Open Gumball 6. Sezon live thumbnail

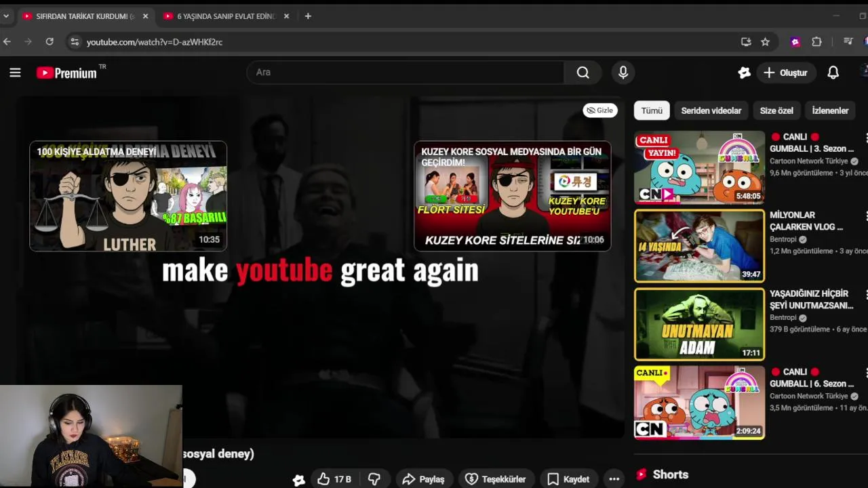point(699,403)
